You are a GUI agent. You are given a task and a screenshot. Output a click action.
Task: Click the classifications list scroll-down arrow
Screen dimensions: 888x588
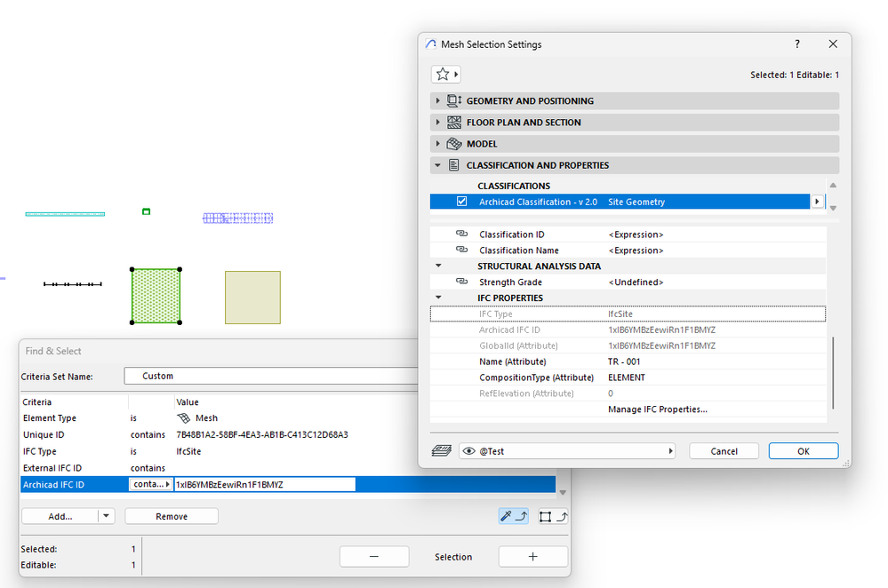[833, 208]
